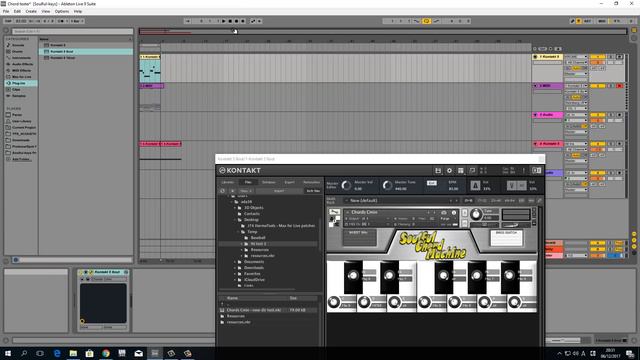Click Tap tempo button
640x360 pixels.
tap(8, 21)
